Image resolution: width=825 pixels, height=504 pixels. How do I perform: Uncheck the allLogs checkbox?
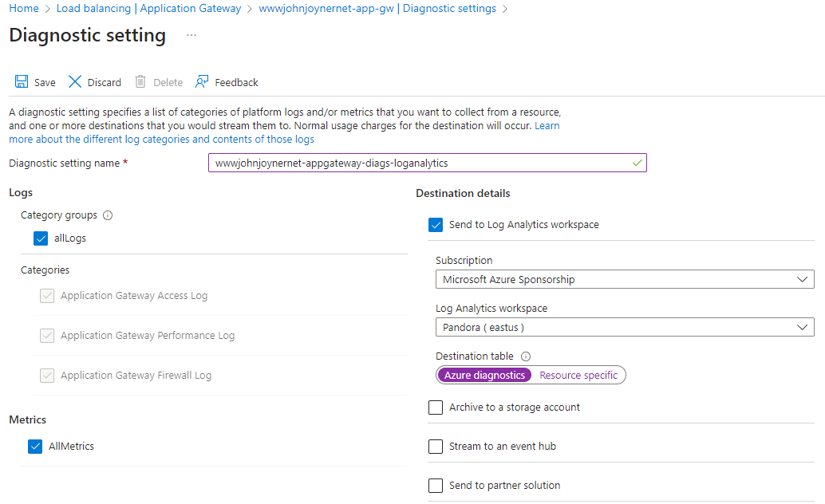[41, 238]
